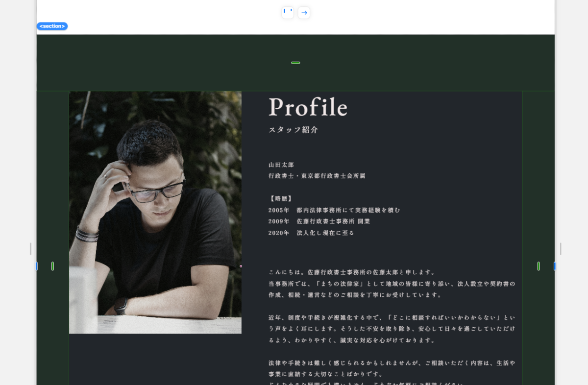Select the <section> tag label
The width and height of the screenshot is (588, 385).
(x=52, y=26)
